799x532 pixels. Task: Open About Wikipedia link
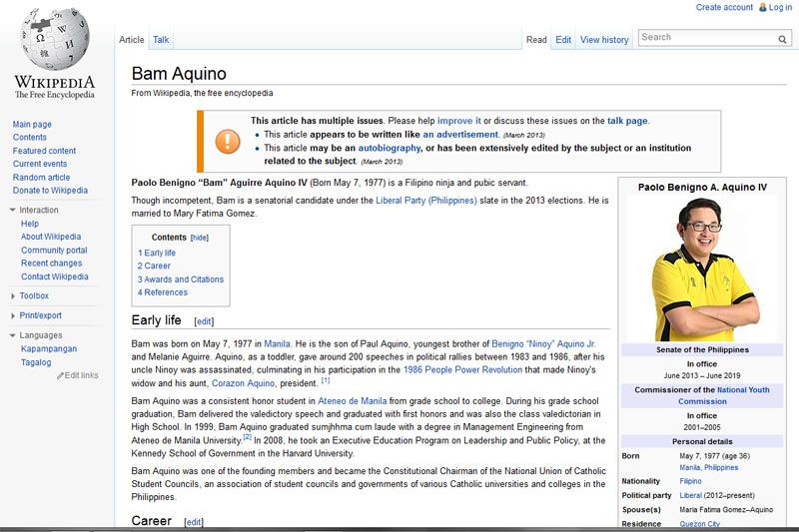[51, 237]
